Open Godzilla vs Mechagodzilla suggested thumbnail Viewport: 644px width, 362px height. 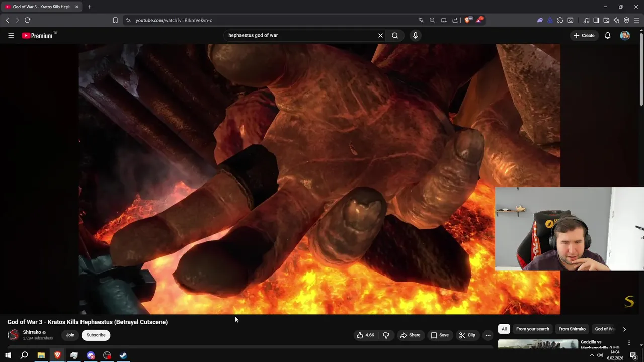click(538, 344)
